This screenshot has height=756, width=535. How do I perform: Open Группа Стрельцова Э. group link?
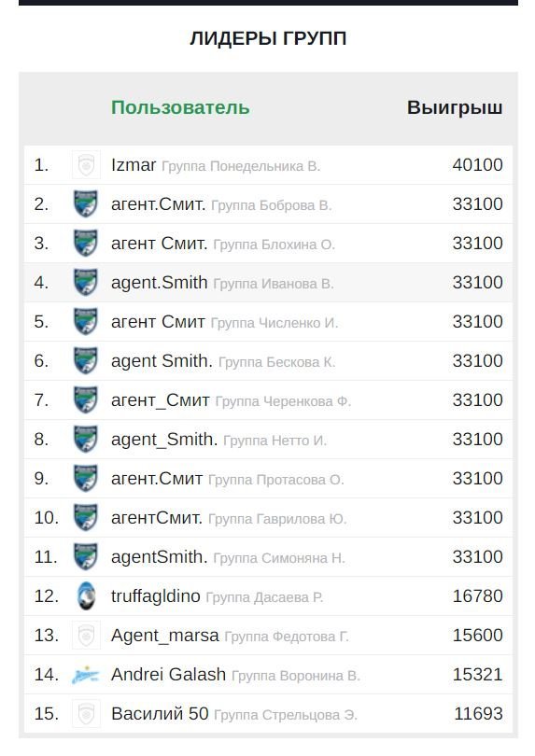(286, 715)
